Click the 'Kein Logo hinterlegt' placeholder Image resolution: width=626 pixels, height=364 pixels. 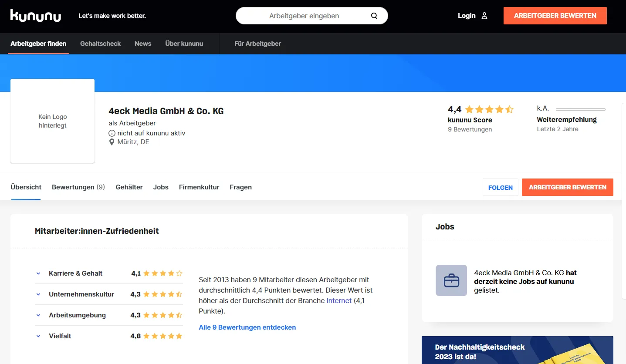[52, 121]
